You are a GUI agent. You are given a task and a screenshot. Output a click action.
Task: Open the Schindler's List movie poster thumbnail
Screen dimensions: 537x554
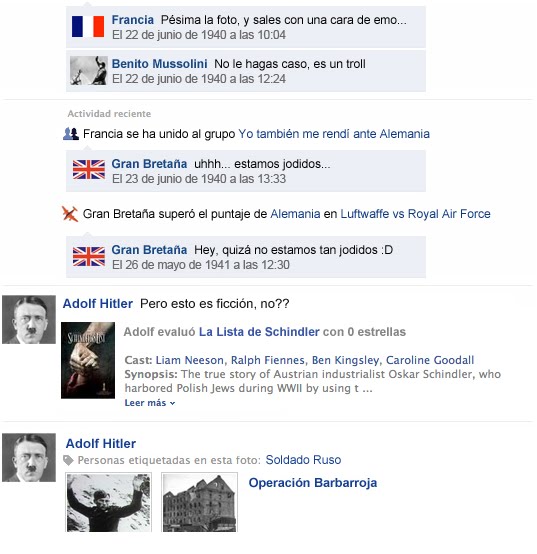click(x=88, y=360)
